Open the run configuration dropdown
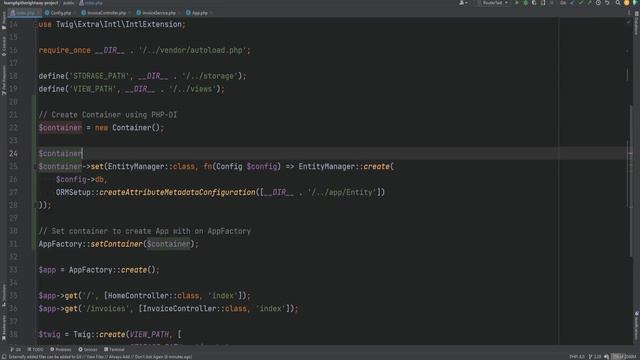This screenshot has height=360, width=640. (493, 3)
